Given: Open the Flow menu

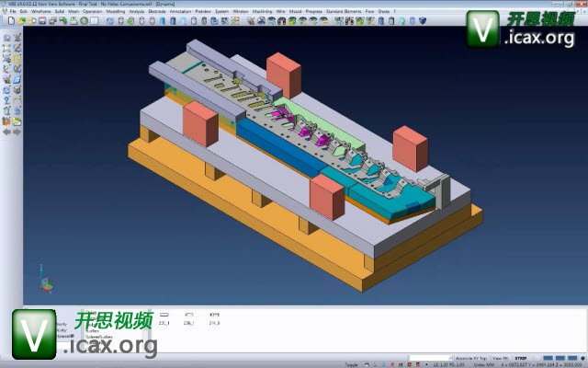Looking at the screenshot, I should [x=369, y=11].
